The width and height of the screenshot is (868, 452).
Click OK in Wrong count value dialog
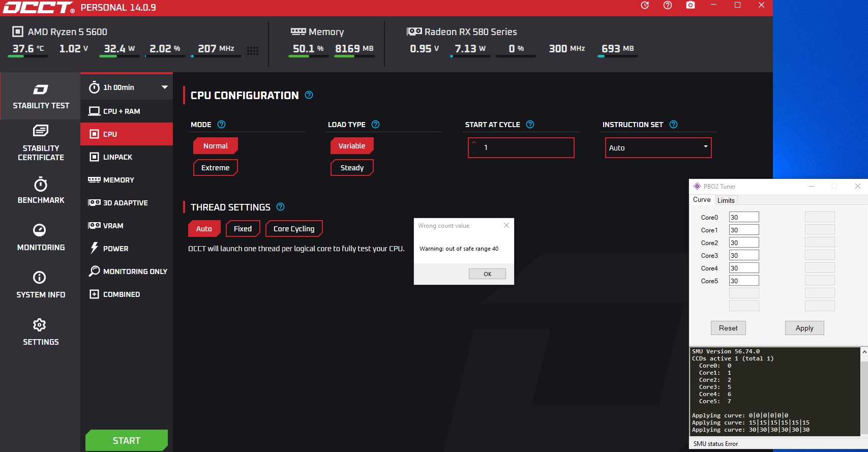tap(487, 274)
